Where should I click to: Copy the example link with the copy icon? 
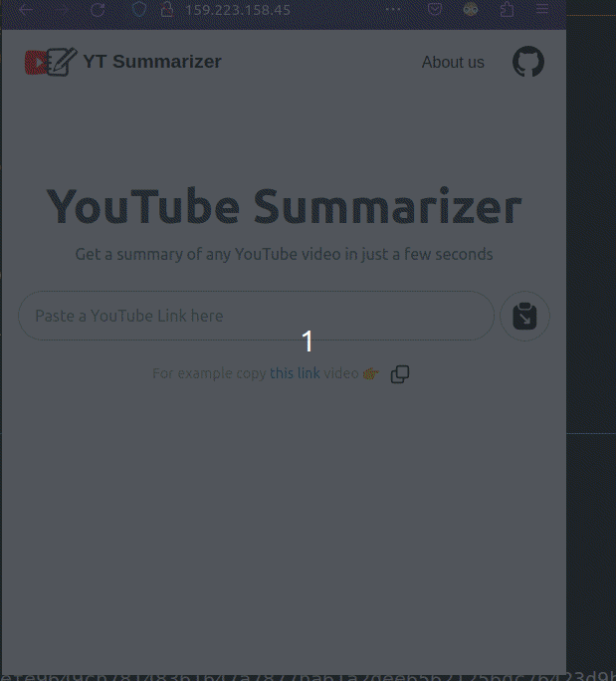400,374
